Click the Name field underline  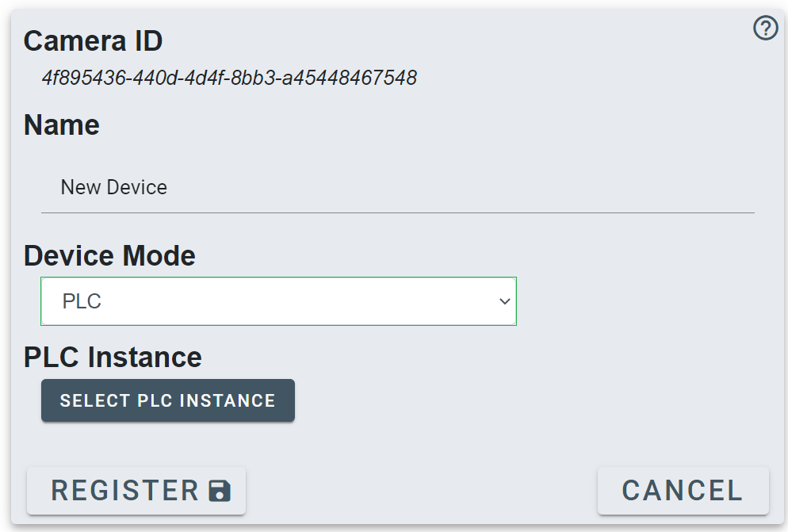(x=396, y=212)
